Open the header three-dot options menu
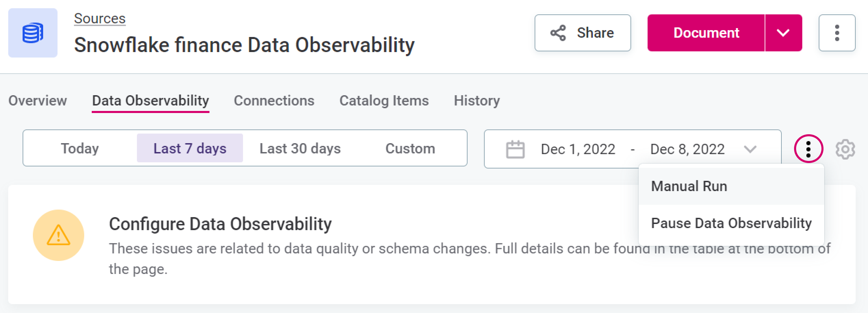 pos(837,33)
